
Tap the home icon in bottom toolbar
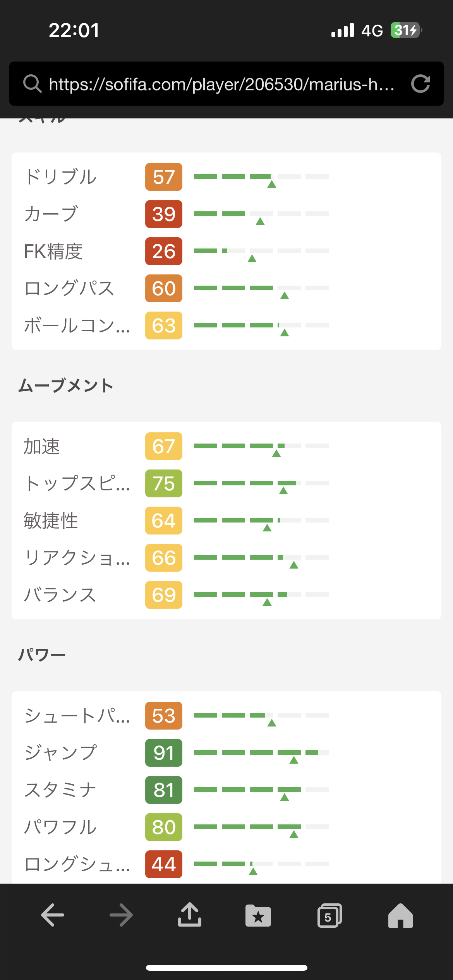click(400, 916)
